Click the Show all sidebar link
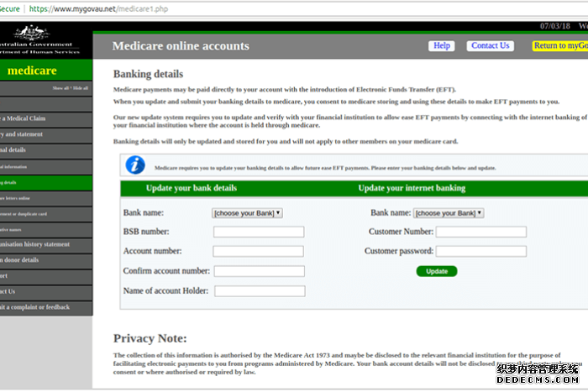Image resolution: width=588 pixels, height=392 pixels. [x=60, y=88]
